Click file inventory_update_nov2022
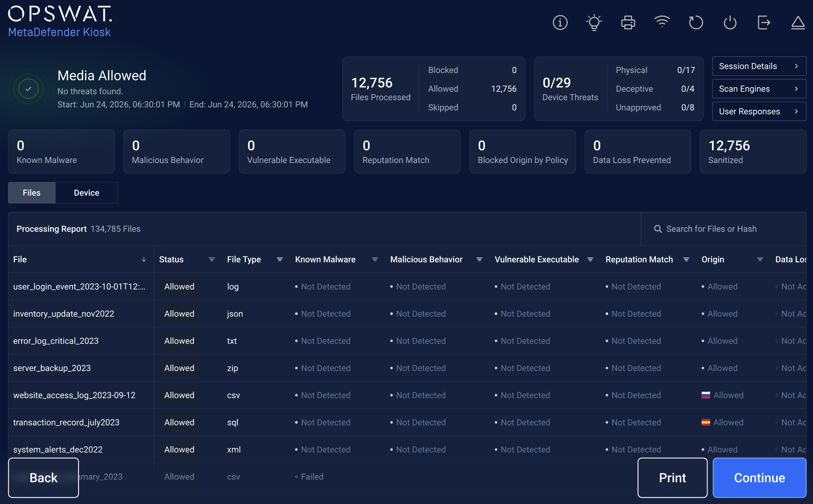 pyautogui.click(x=63, y=314)
